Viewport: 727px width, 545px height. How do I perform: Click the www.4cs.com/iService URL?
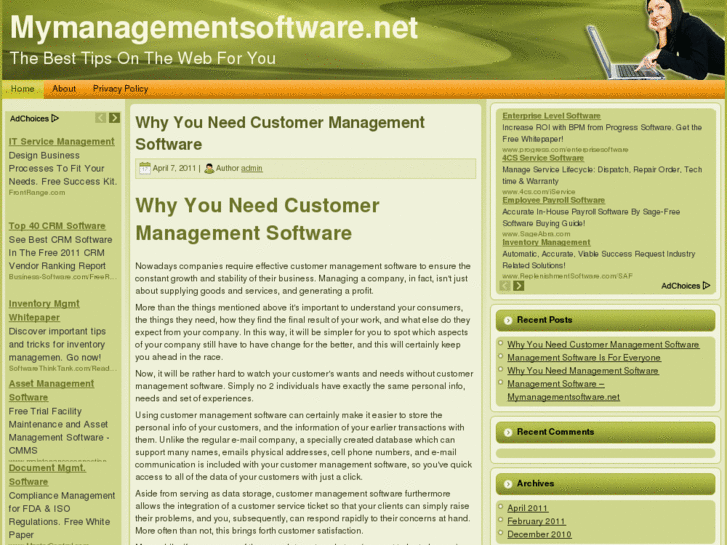[x=539, y=192]
